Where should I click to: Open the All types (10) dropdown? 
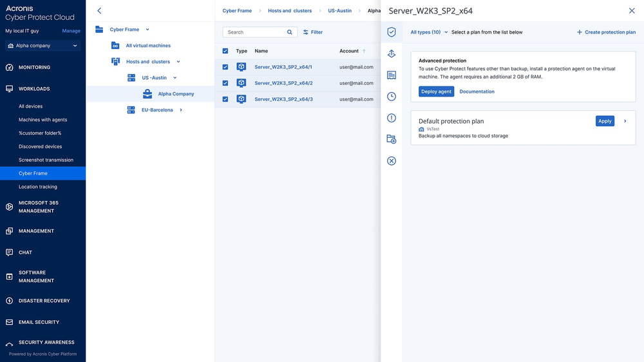click(429, 32)
